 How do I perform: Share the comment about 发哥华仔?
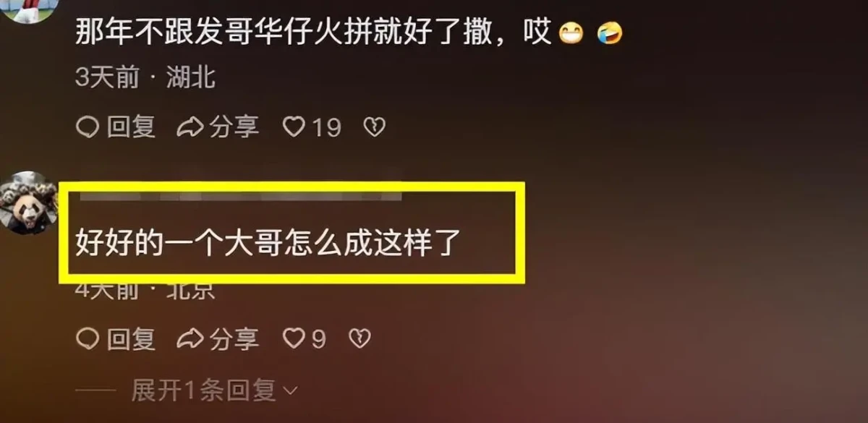click(218, 128)
